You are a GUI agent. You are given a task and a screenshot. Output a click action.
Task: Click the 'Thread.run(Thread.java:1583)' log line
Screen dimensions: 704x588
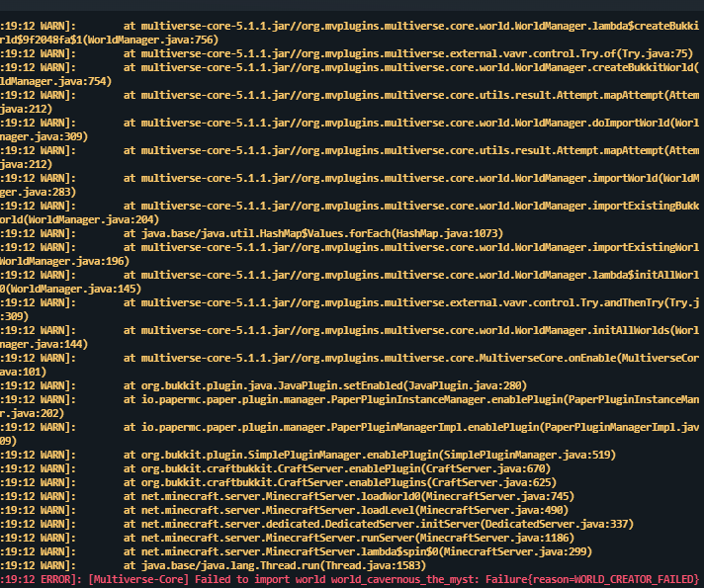point(213,566)
